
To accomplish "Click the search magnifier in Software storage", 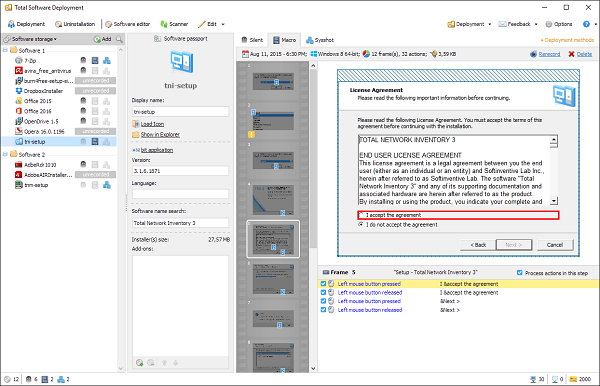I will 119,39.
